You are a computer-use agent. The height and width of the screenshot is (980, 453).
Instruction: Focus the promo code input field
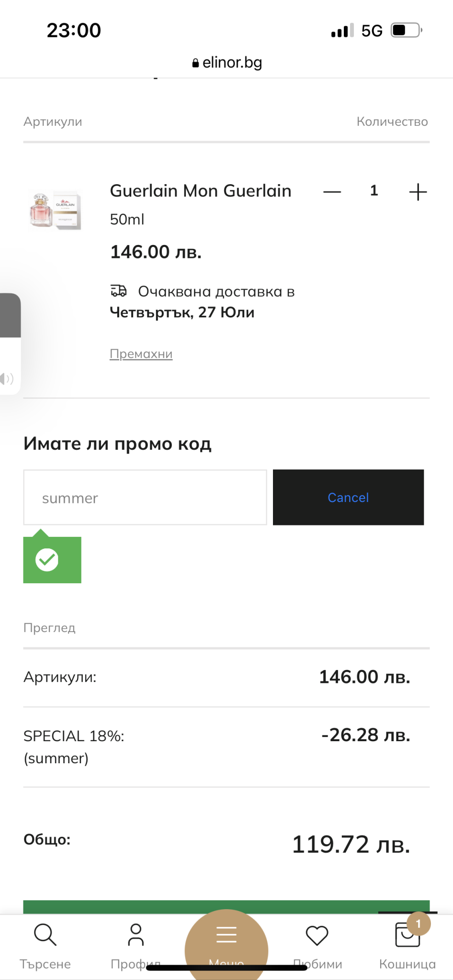pos(145,498)
